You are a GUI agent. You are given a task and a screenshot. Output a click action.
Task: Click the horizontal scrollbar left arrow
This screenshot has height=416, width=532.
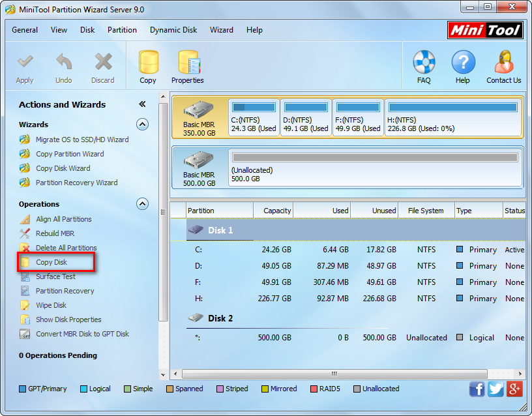(175, 374)
